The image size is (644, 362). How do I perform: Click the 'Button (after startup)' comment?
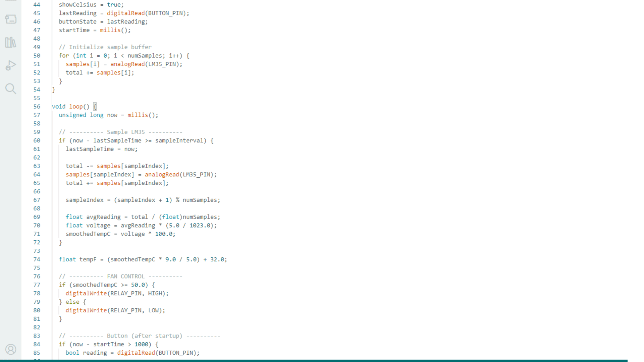tap(140, 336)
